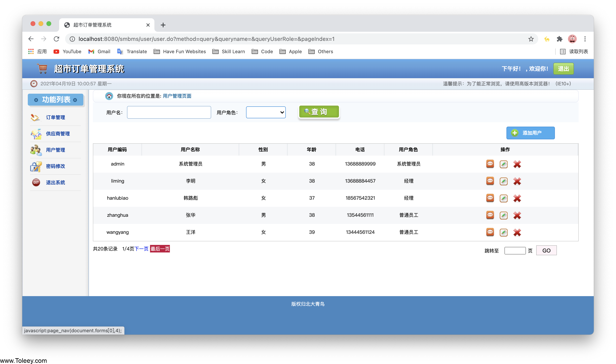
Task: Click view icon for admin row
Action: (490, 164)
